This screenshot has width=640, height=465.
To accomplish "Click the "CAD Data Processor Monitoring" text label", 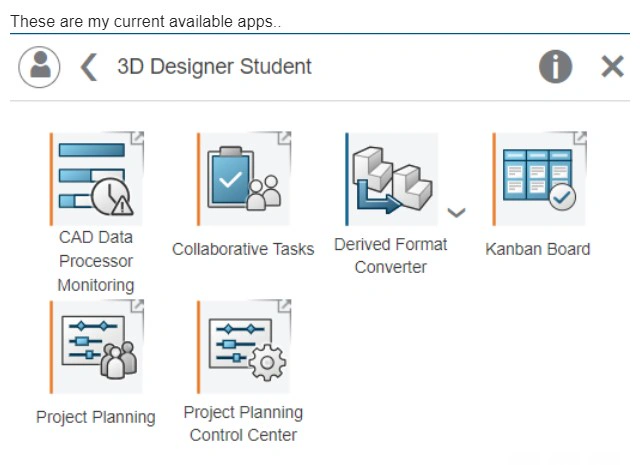I will click(95, 261).
